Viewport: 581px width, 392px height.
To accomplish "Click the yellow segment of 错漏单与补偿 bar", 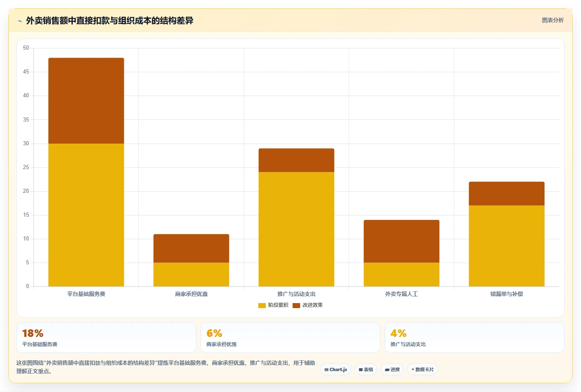I will point(507,246).
